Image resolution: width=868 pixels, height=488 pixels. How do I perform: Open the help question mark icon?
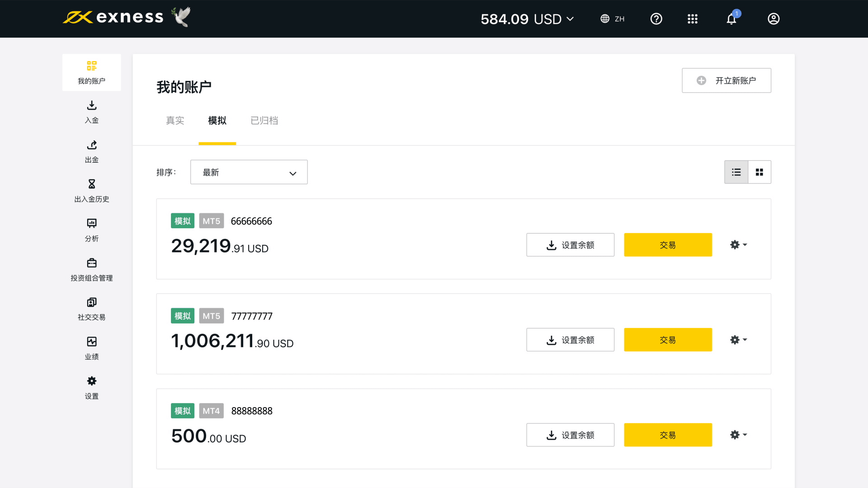click(x=656, y=19)
